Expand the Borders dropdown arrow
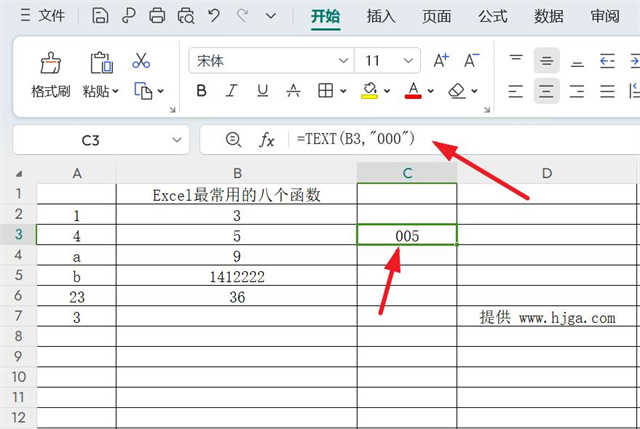Screen dimensions: 640x429 (343, 91)
